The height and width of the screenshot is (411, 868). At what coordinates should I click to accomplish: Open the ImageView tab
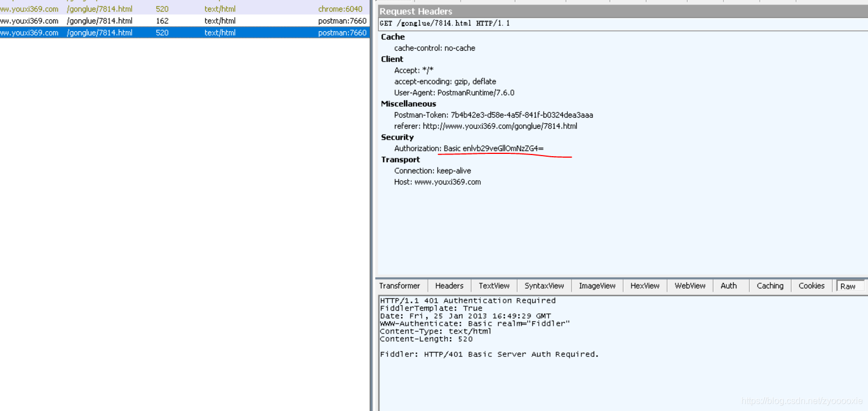pyautogui.click(x=597, y=286)
